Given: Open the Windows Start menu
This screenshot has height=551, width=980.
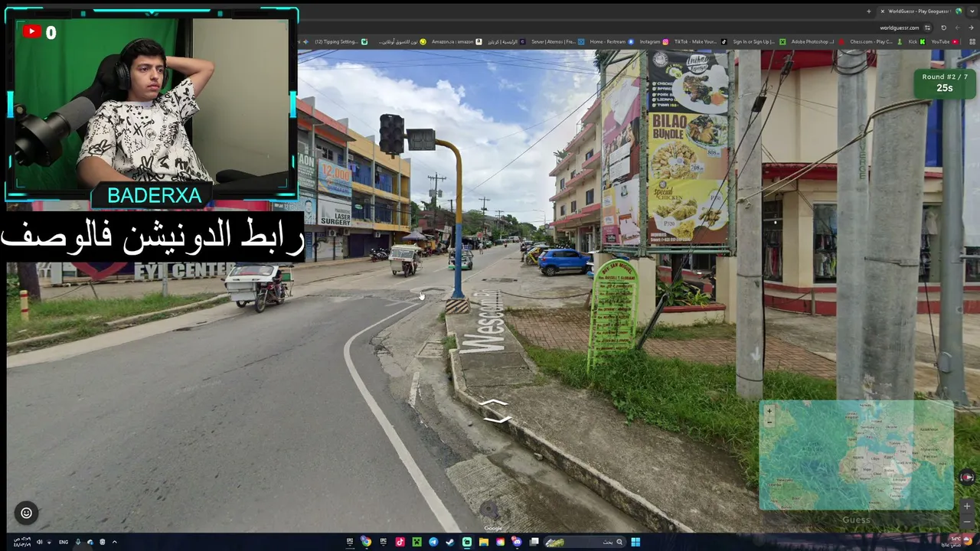Looking at the screenshot, I should tap(635, 542).
